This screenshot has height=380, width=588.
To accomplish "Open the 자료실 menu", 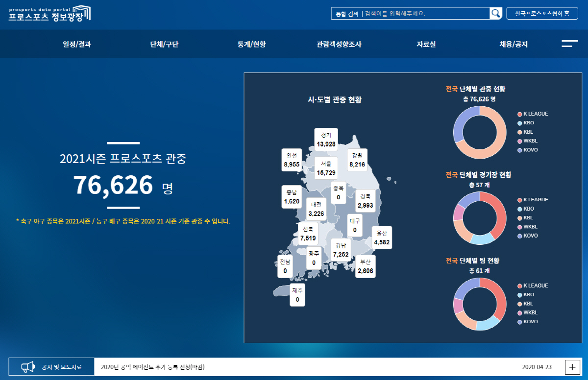I will point(426,44).
